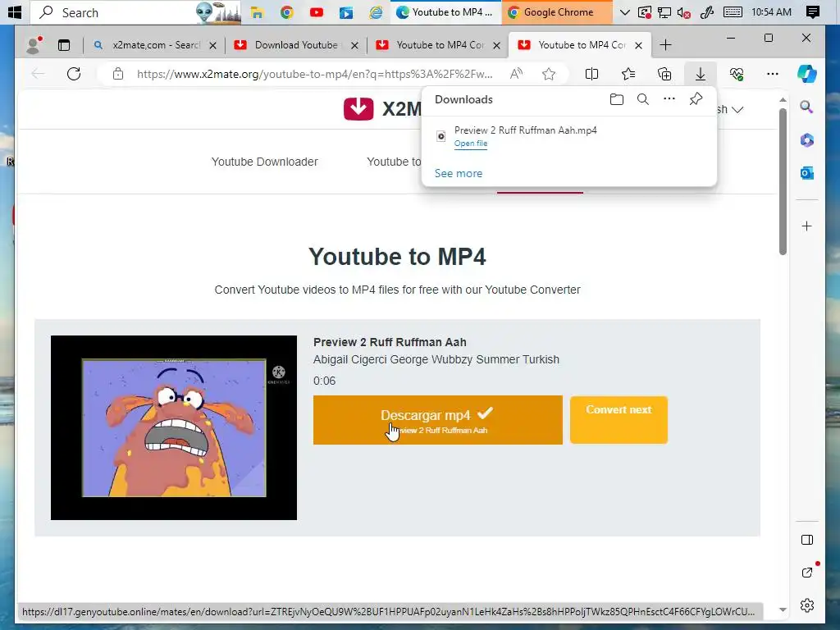This screenshot has height=630, width=840.
Task: Click the X2Mate logo icon
Action: [x=358, y=109]
